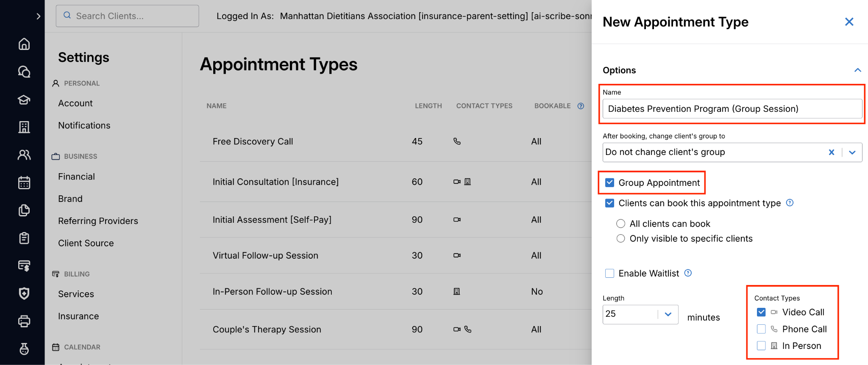
Task: Clear the client's group selection
Action: pyautogui.click(x=832, y=152)
